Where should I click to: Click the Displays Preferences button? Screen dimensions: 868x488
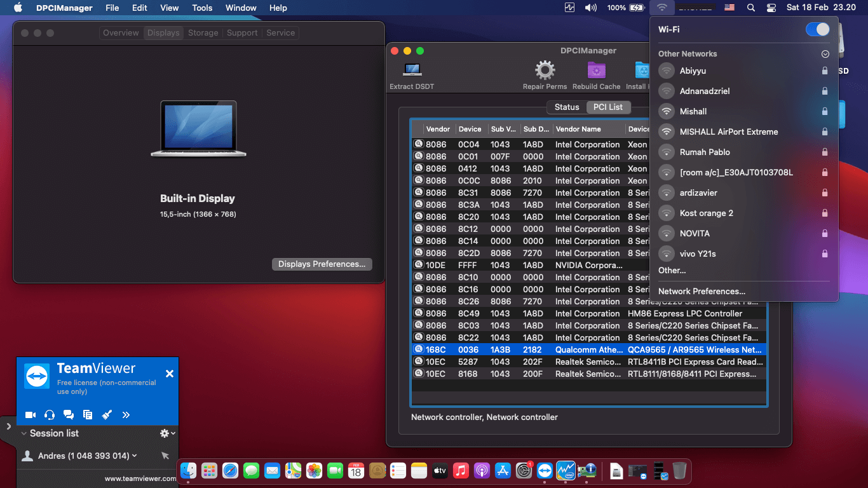[x=322, y=264]
